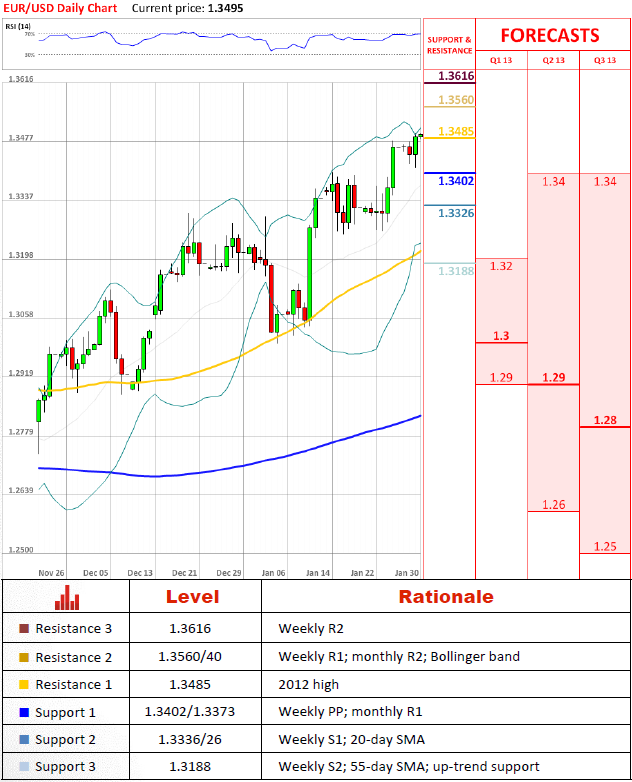Click the 1.26 value in Q2 13 column
The height and width of the screenshot is (782, 632).
554,505
